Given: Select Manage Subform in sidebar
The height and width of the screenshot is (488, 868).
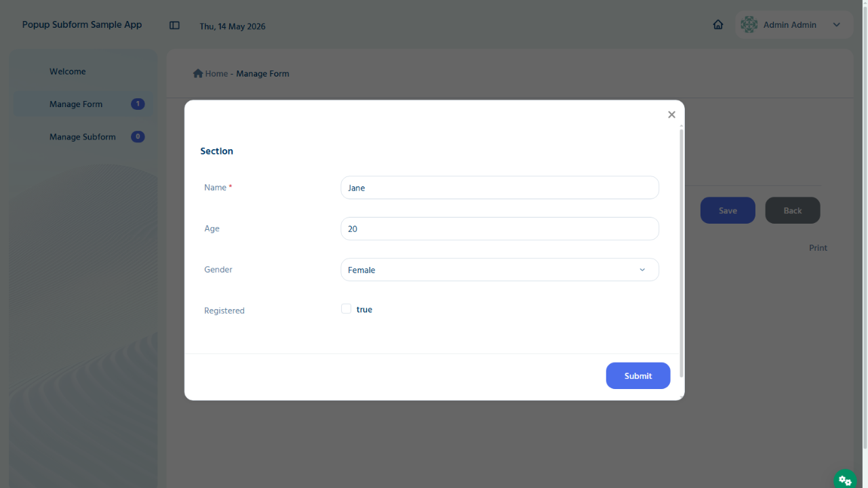Looking at the screenshot, I should (81, 137).
